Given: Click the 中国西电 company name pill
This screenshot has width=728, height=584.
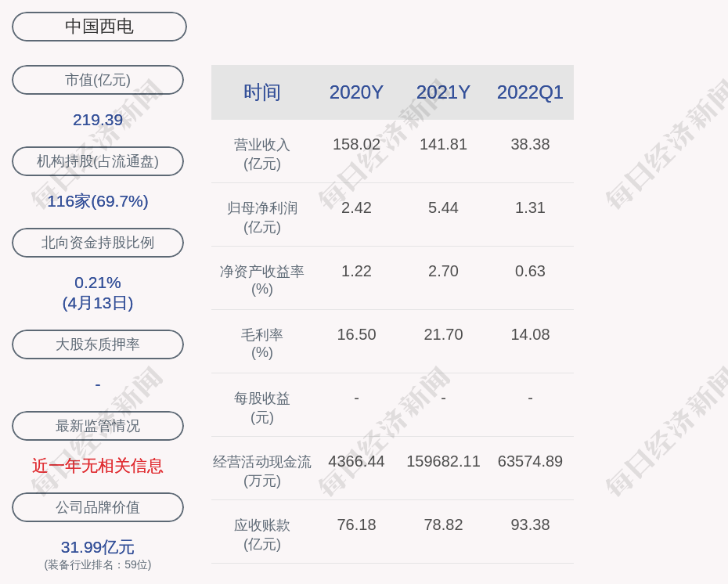Looking at the screenshot, I should [x=99, y=27].
